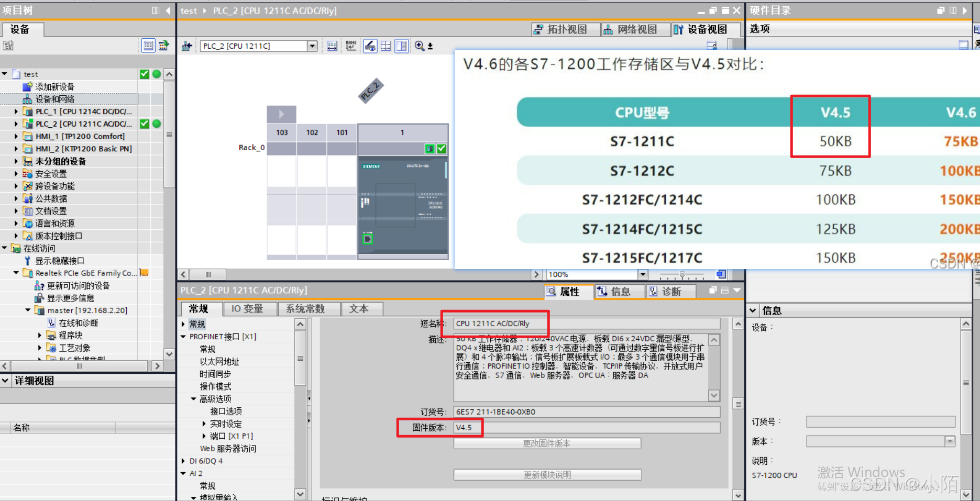Collapse the project tree with the left arrow icon
Viewport: 980px width, 501px height.
168,10
